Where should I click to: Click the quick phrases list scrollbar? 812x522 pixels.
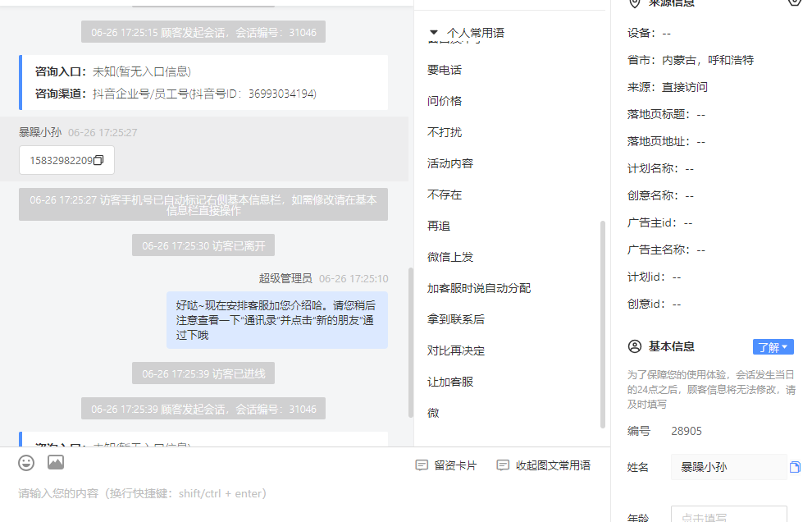(x=602, y=324)
